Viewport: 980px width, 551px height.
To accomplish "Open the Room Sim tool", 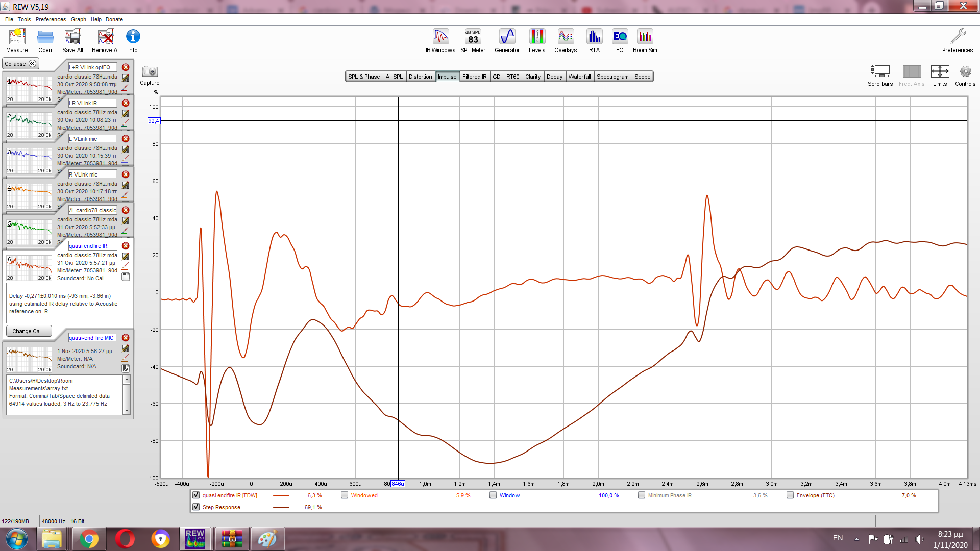I will (645, 40).
